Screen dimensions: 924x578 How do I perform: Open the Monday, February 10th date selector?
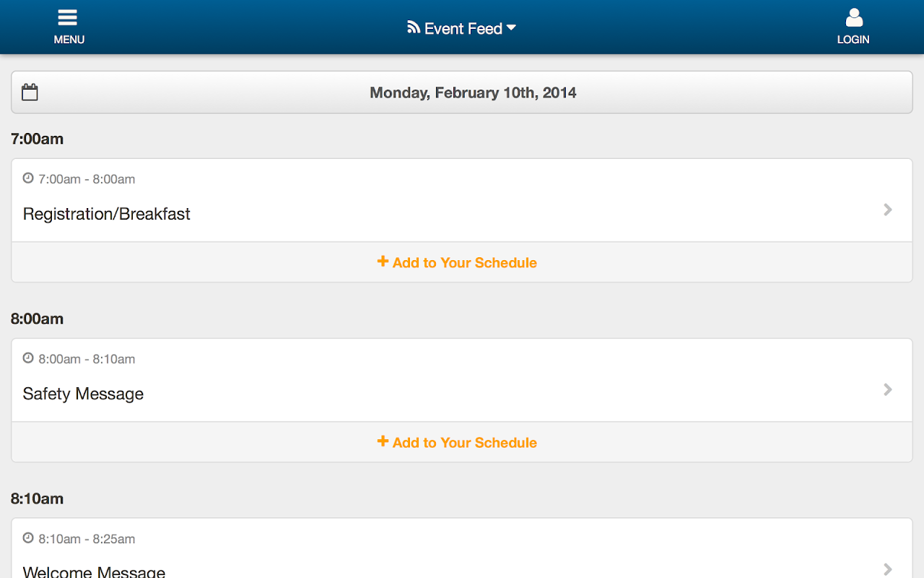click(x=473, y=92)
